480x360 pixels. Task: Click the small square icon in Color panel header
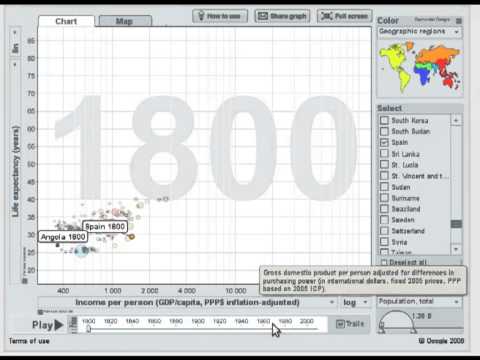click(459, 21)
